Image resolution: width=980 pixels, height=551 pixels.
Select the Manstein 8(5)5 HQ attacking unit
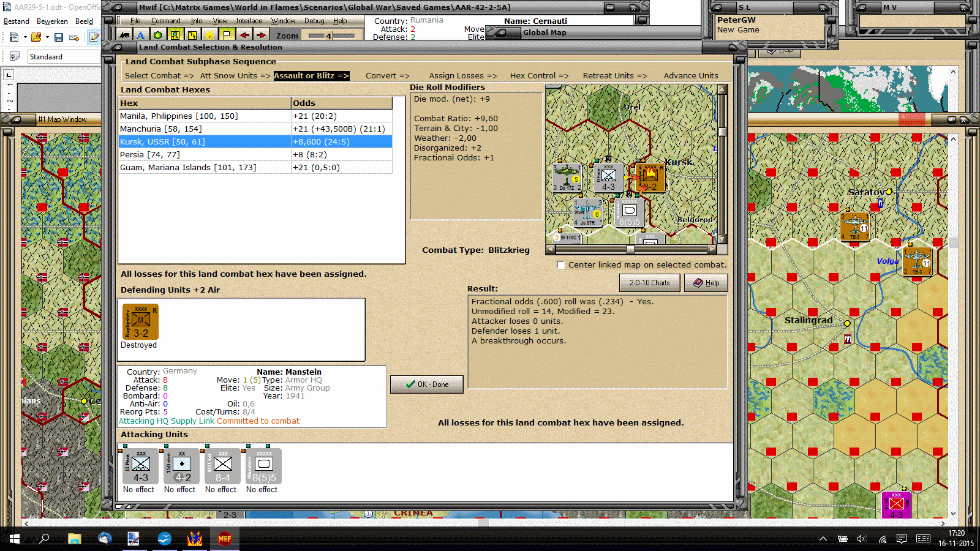[x=263, y=467]
